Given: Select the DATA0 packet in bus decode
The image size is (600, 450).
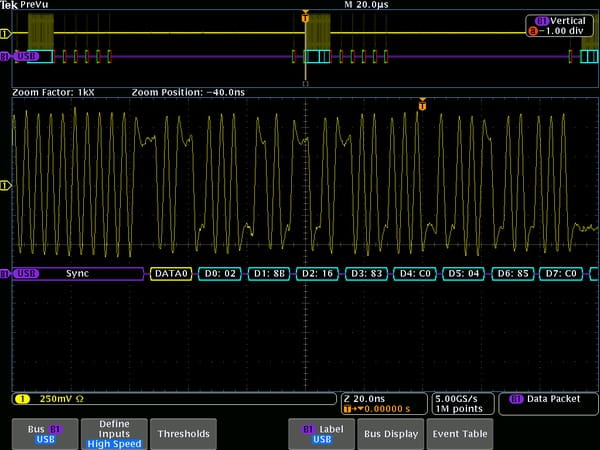Looking at the screenshot, I should coord(171,273).
